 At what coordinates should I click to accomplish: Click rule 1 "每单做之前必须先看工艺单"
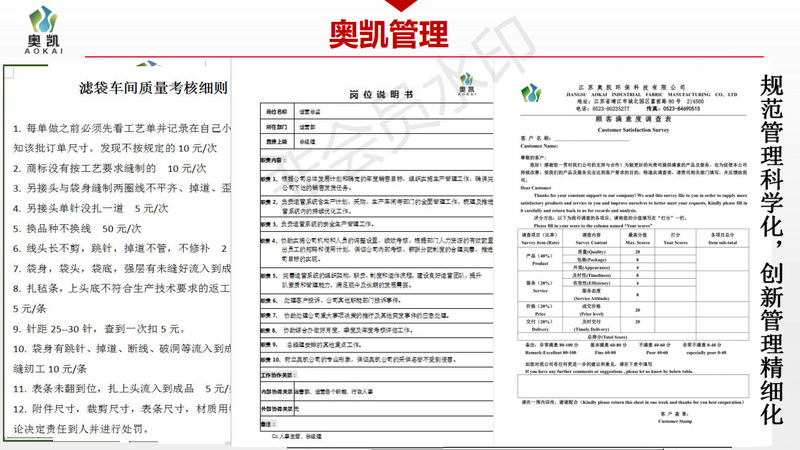coord(121,128)
